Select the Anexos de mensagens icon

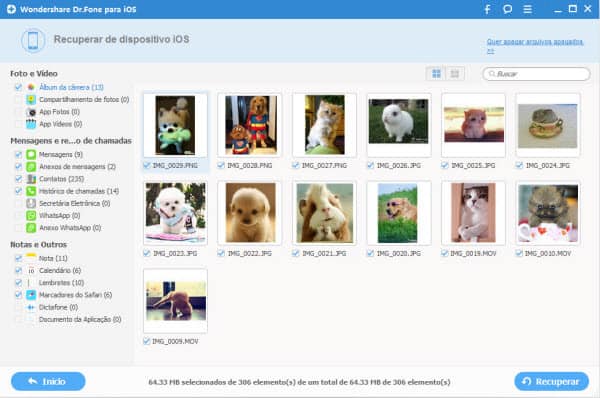[31, 167]
